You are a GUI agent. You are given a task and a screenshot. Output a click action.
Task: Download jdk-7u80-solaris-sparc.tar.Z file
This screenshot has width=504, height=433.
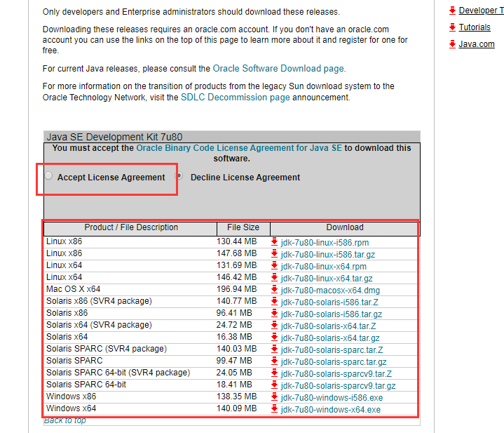[332, 349]
